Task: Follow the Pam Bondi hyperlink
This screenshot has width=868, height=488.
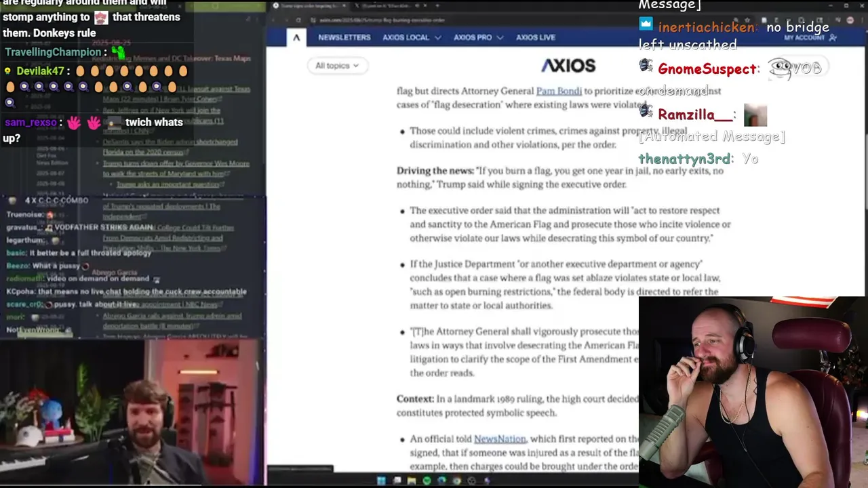Action: 559,91
